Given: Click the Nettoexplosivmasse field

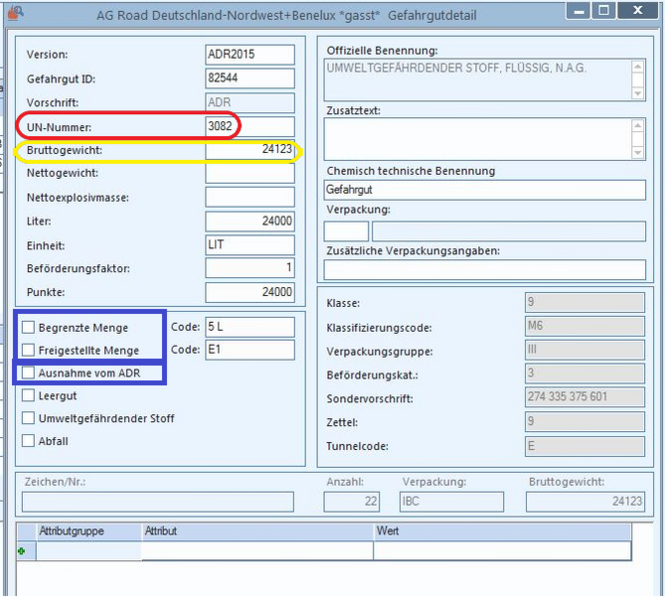Looking at the screenshot, I should [x=250, y=197].
